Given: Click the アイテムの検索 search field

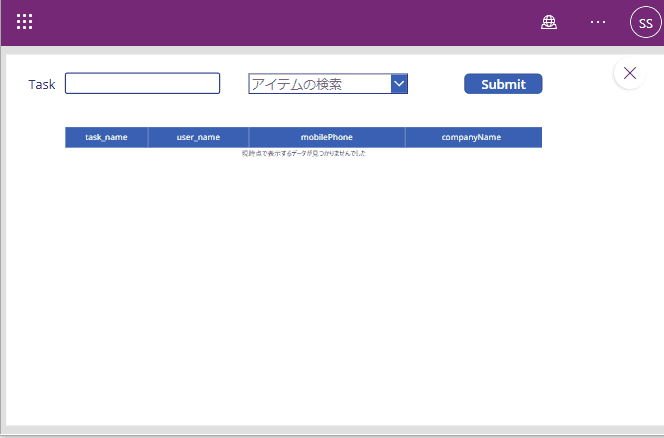Looking at the screenshot, I should [320, 84].
